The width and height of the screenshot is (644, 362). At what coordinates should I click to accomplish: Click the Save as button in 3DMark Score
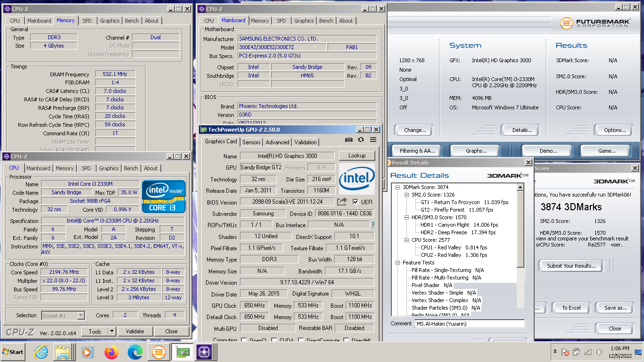pyautogui.click(x=615, y=308)
